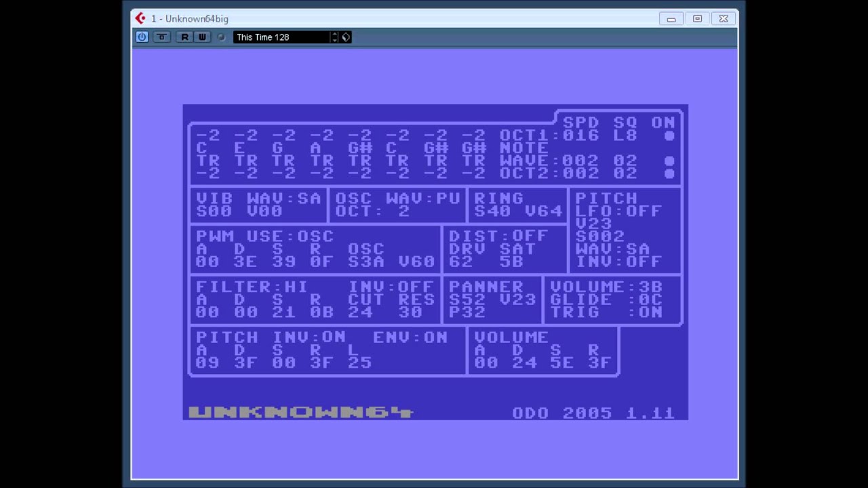The height and width of the screenshot is (488, 868).
Task: Toggle TRIG :ON setting
Action: [x=606, y=312]
